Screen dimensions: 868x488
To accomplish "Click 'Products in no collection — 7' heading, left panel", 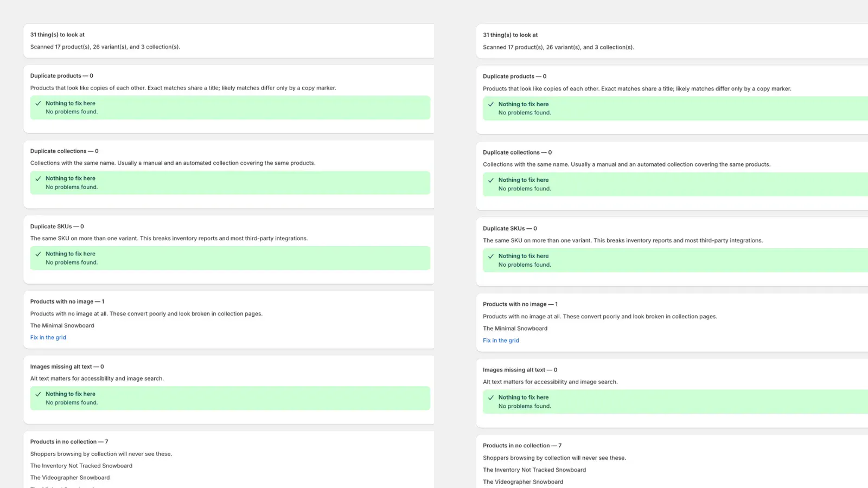I will (69, 442).
